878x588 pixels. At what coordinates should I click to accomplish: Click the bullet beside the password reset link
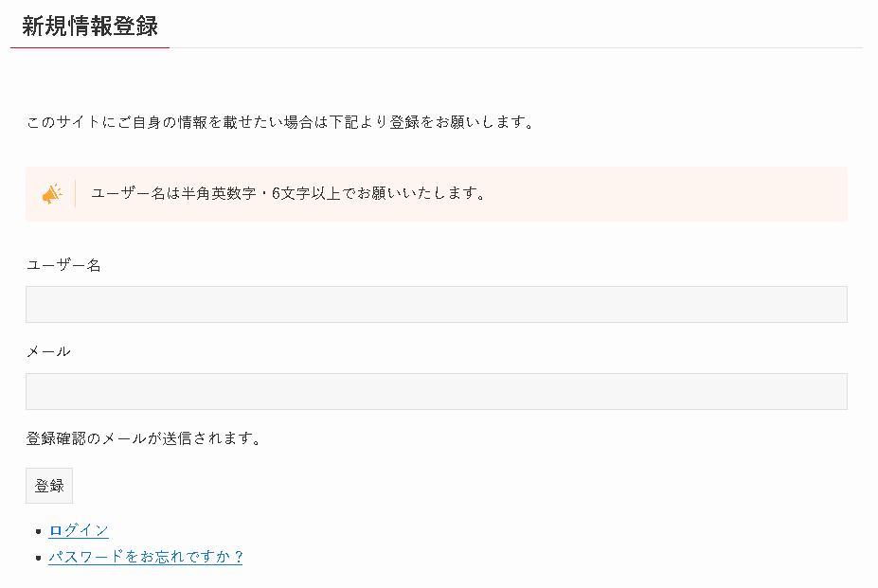38,557
